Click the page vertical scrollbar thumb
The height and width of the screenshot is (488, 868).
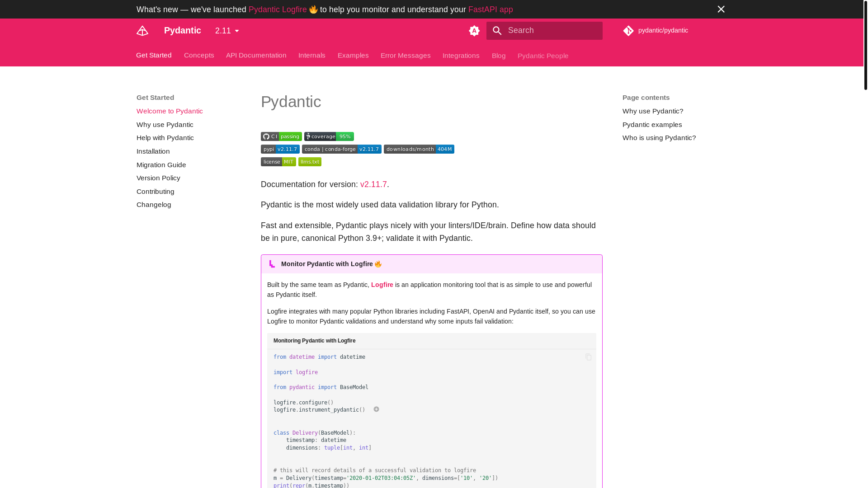click(x=865, y=45)
